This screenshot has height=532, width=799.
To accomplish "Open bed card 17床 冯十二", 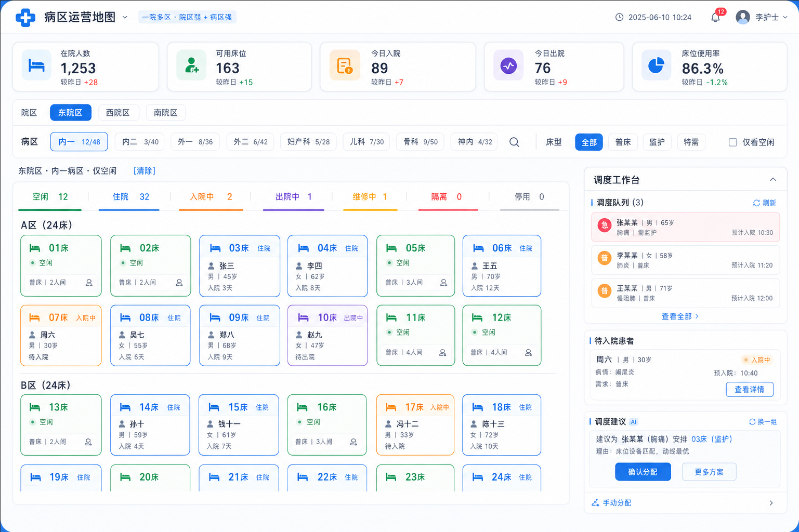I will (415, 425).
